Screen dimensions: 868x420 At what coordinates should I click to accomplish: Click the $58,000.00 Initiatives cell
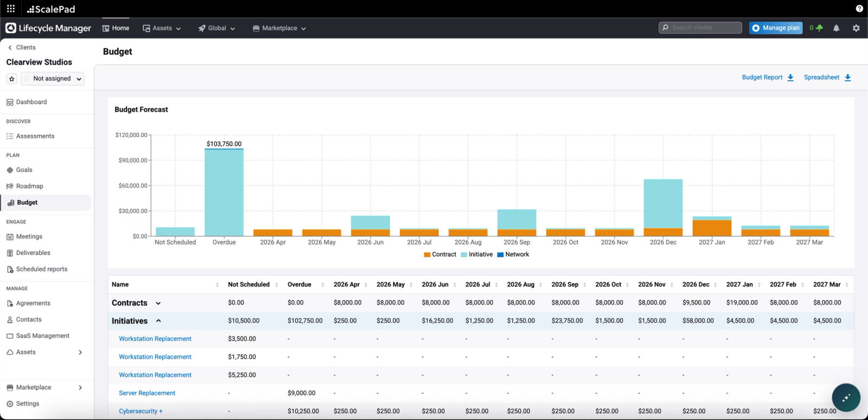[698, 321]
